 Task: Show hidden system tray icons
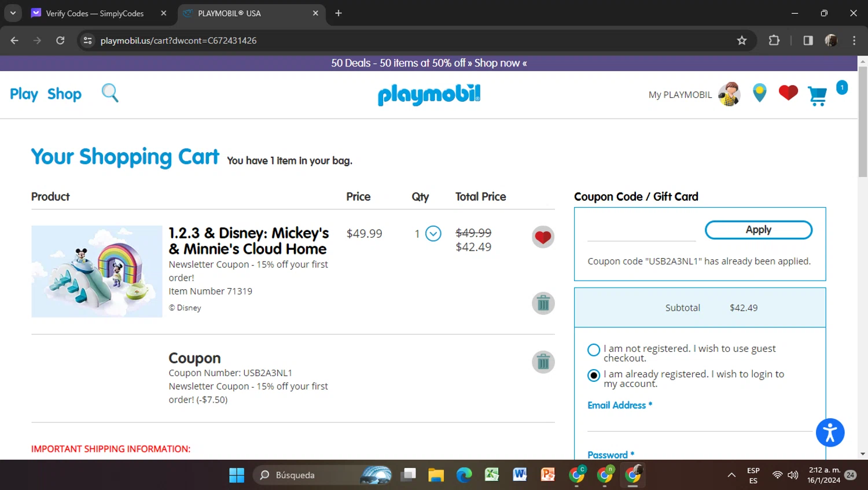pos(731,475)
